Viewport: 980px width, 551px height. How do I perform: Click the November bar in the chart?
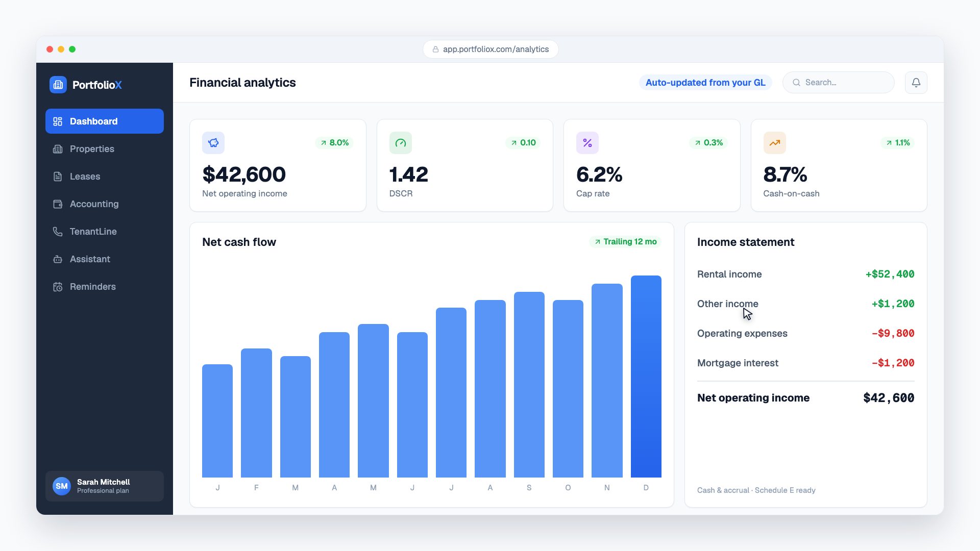click(607, 381)
